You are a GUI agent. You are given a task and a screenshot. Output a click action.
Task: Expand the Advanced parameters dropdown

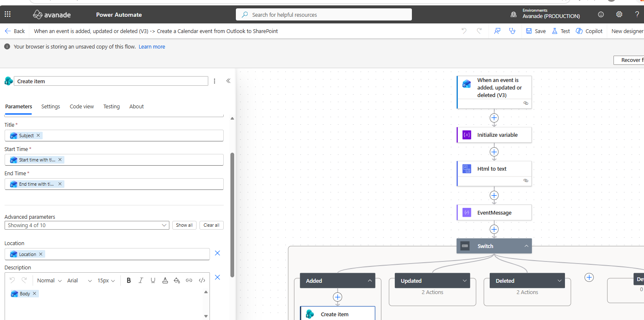[x=87, y=225]
